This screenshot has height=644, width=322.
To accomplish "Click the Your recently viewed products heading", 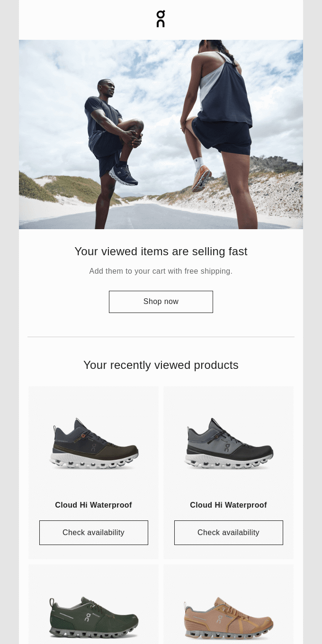I will tap(161, 365).
